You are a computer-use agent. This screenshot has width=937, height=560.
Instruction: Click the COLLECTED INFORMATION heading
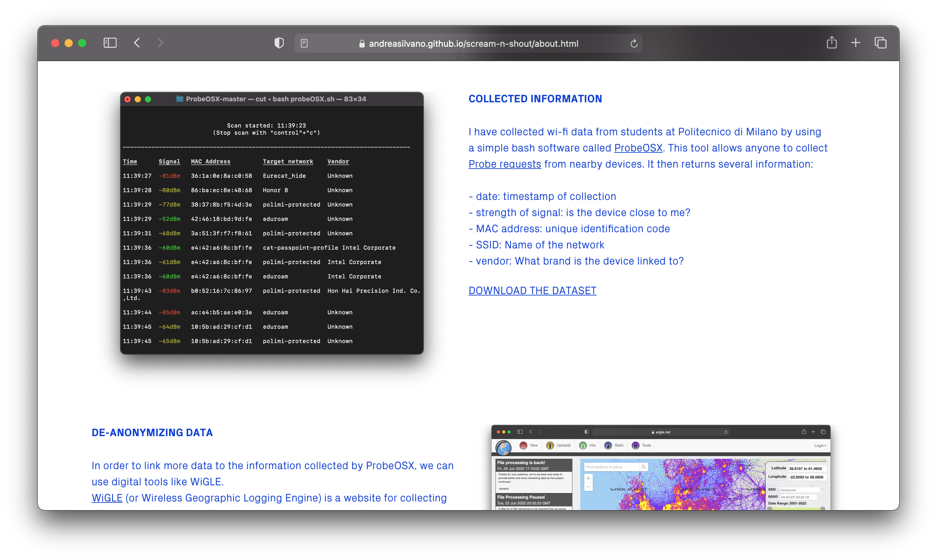535,99
